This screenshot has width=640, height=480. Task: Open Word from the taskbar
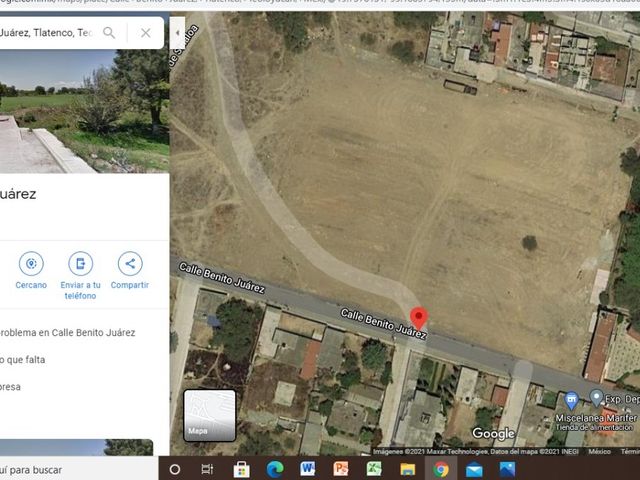click(308, 469)
